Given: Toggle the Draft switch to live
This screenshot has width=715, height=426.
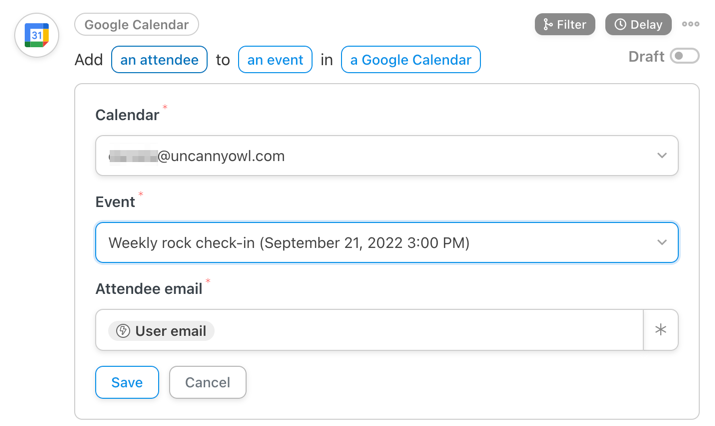Looking at the screenshot, I should tap(684, 56).
